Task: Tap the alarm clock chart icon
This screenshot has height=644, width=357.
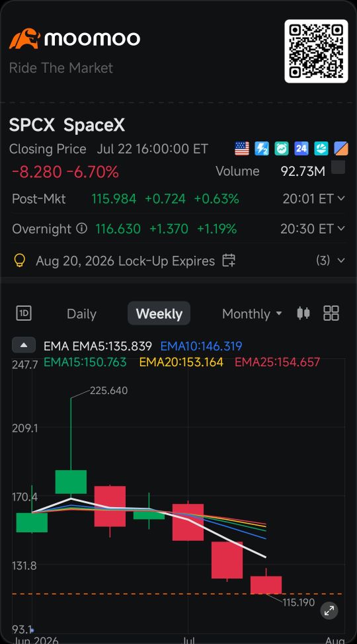Action: (x=282, y=148)
